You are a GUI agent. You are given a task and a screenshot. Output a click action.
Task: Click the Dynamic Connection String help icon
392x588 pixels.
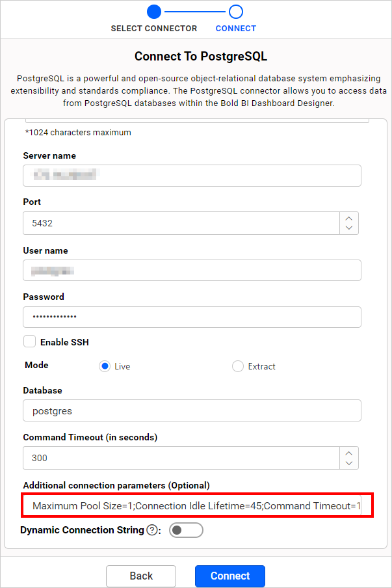[x=152, y=530]
